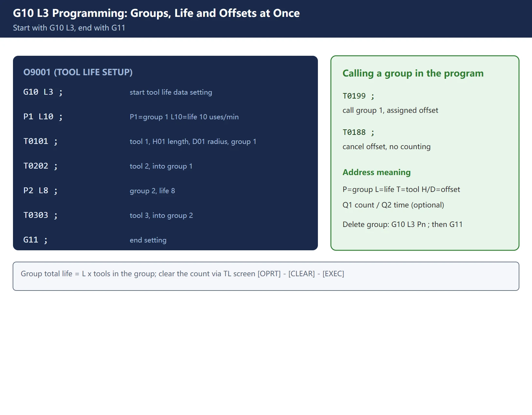
Task: Click the comment 'start tool life data setting'
Action: (171, 92)
